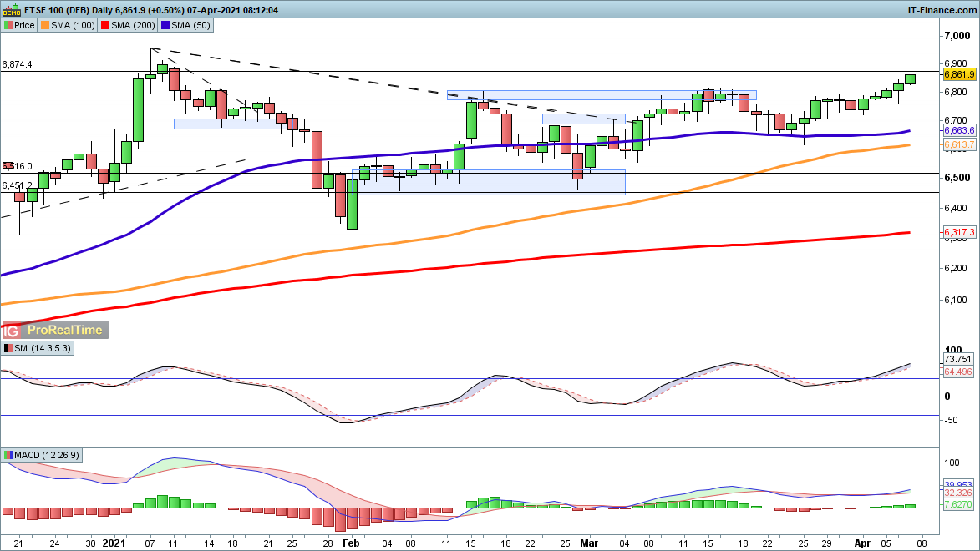
Task: Click the 2021 year marker on time axis
Action: click(115, 542)
